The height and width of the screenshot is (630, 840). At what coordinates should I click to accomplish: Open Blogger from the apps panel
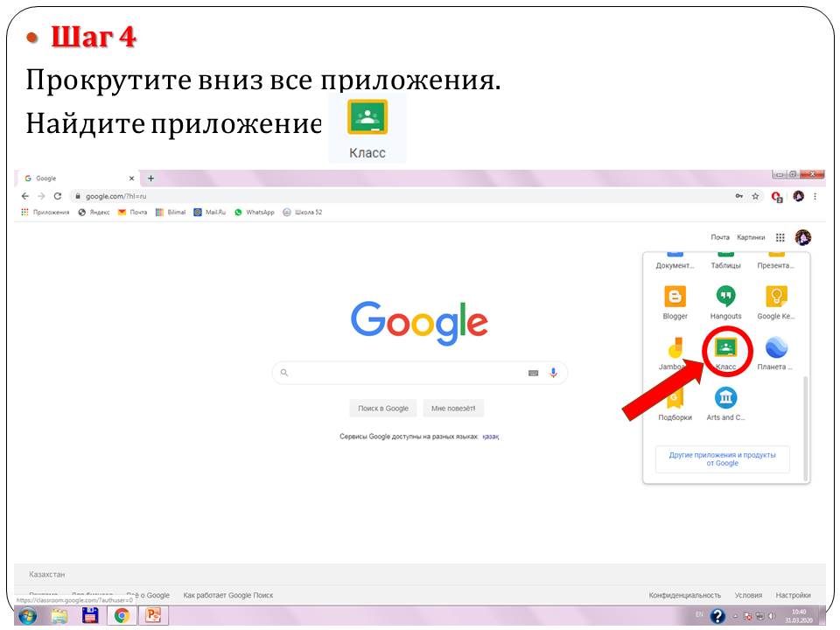(x=675, y=297)
